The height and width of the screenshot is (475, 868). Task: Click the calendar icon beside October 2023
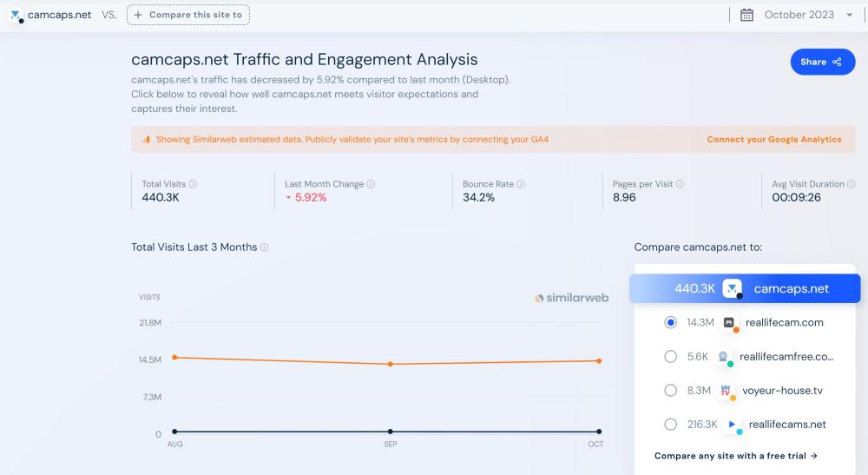click(x=746, y=15)
